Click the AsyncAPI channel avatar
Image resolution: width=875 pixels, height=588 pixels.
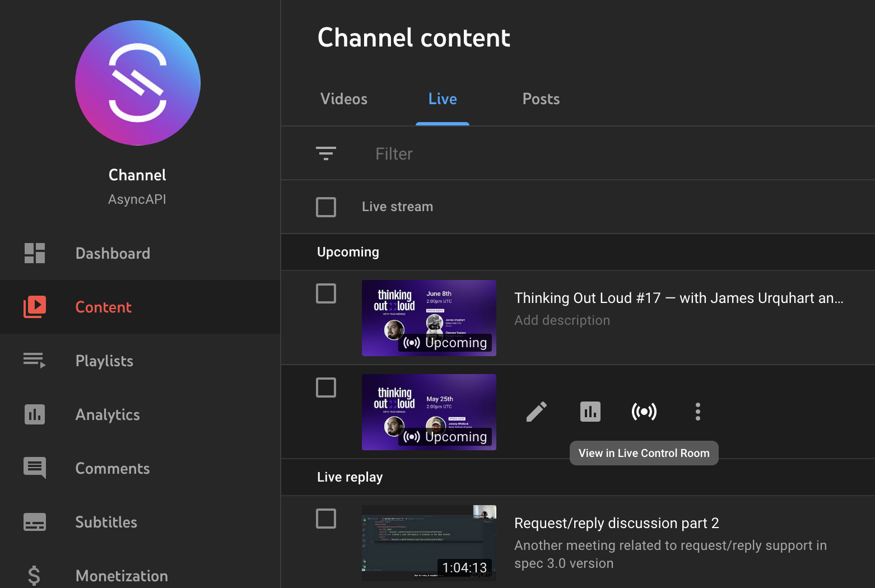[138, 83]
